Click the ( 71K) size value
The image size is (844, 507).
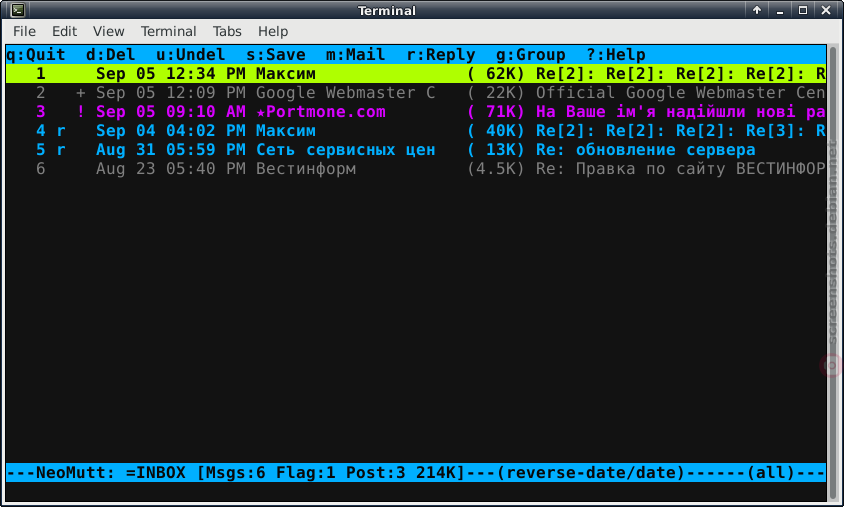coord(496,112)
